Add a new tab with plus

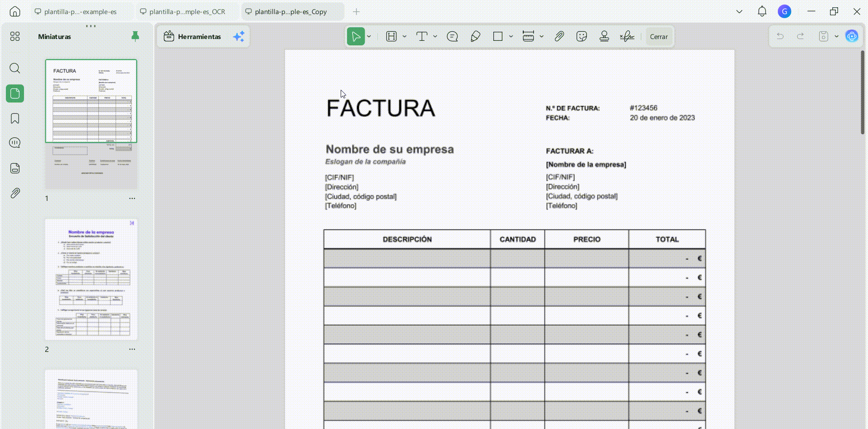tap(357, 12)
